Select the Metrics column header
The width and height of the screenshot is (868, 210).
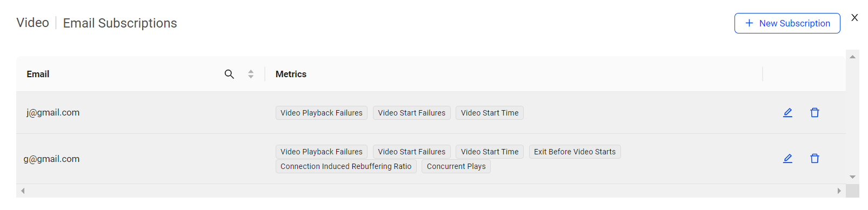291,74
